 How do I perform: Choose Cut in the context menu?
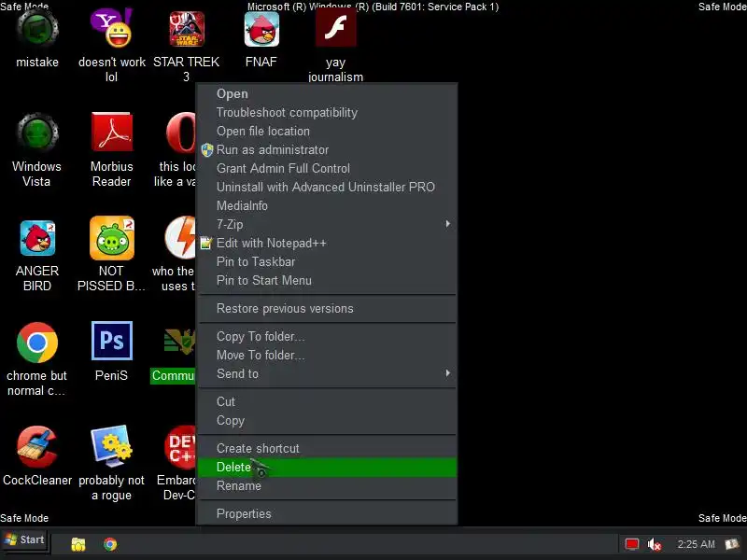(x=327, y=402)
